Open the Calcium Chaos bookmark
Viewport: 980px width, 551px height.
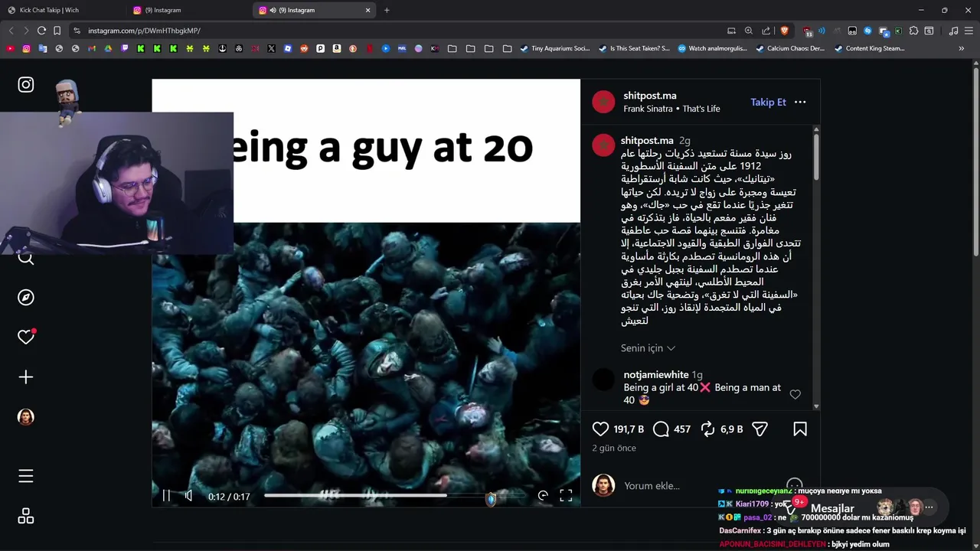(790, 48)
